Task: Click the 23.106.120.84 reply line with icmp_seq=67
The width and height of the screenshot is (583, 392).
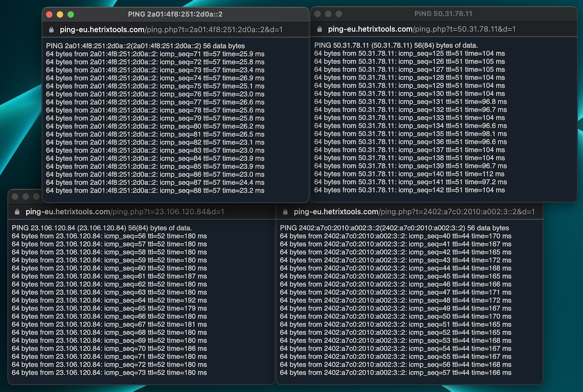Action: [x=109, y=325]
